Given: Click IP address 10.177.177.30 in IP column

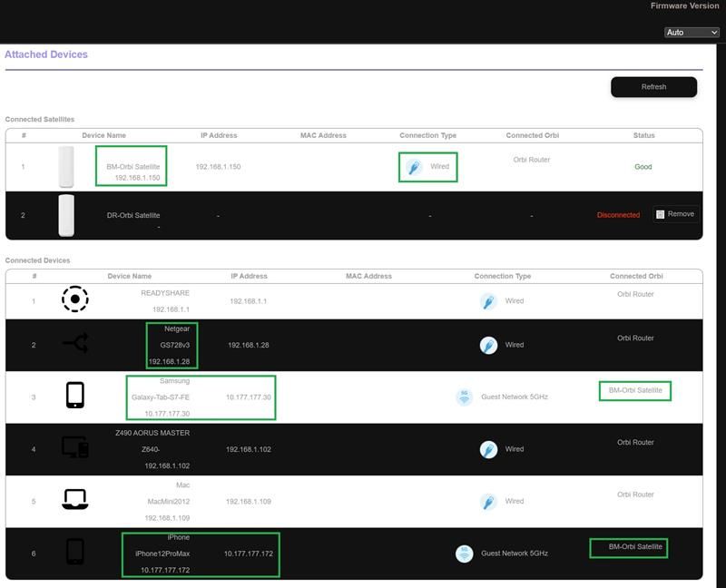Looking at the screenshot, I should click(x=248, y=397).
